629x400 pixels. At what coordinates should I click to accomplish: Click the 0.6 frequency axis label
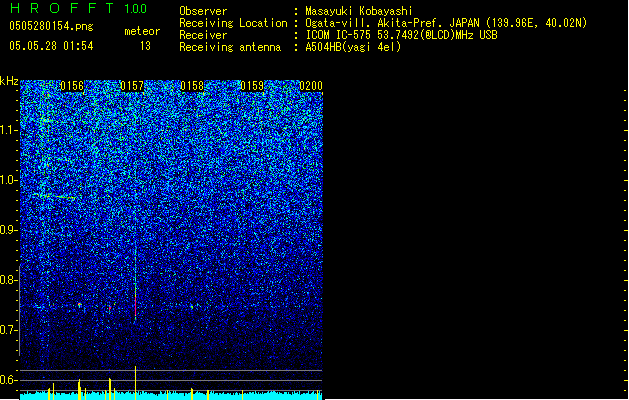pos(8,380)
